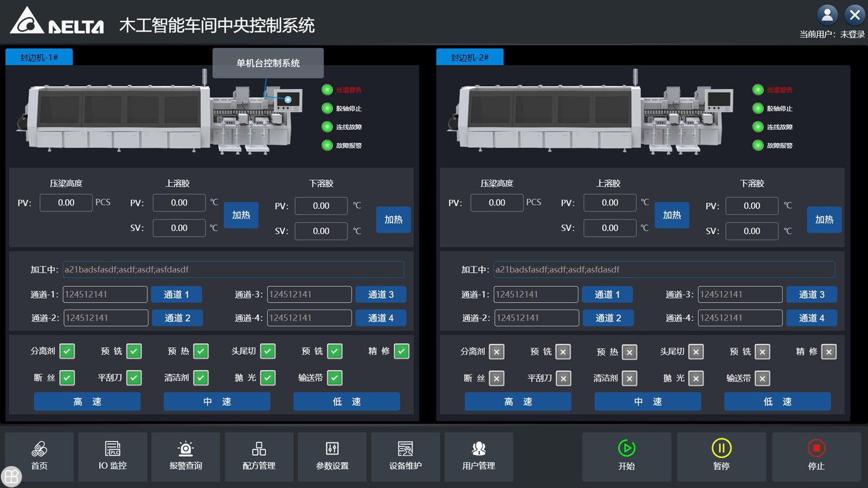Switch to the 封边机-1# tab
Screen dimensions: 868x488
(39, 57)
